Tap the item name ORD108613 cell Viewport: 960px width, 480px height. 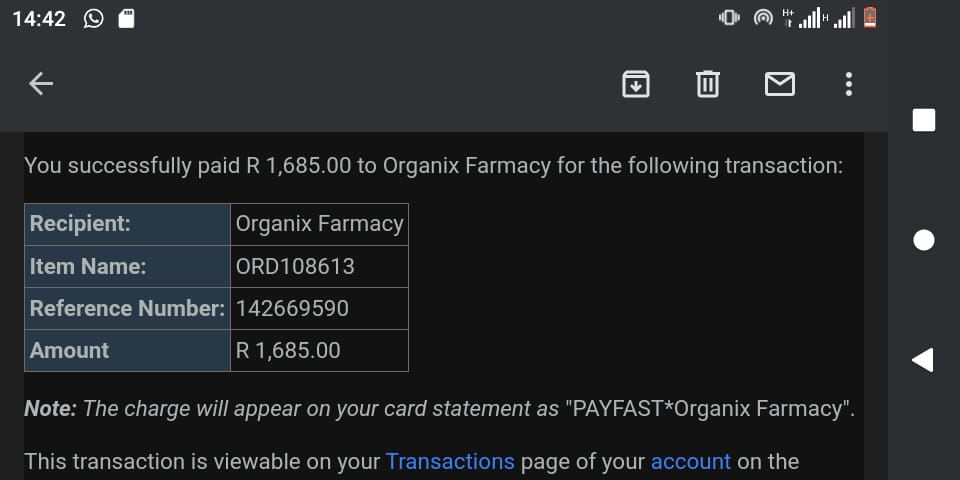coord(319,266)
